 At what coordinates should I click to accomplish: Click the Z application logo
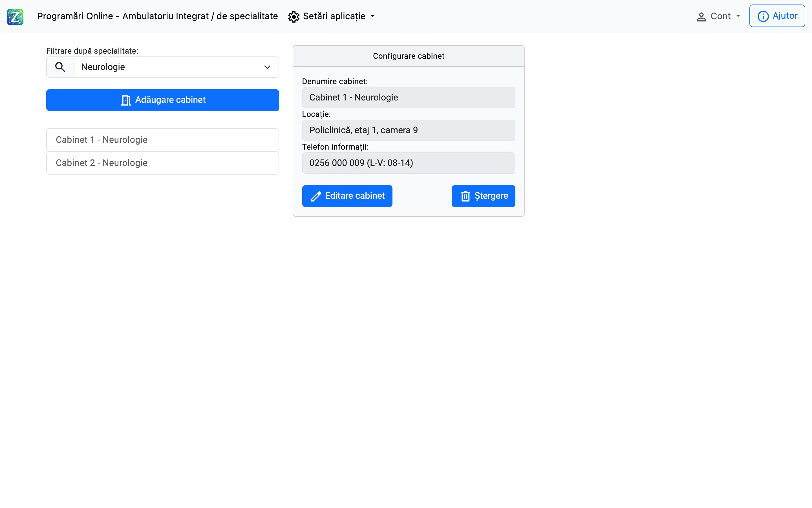click(15, 16)
